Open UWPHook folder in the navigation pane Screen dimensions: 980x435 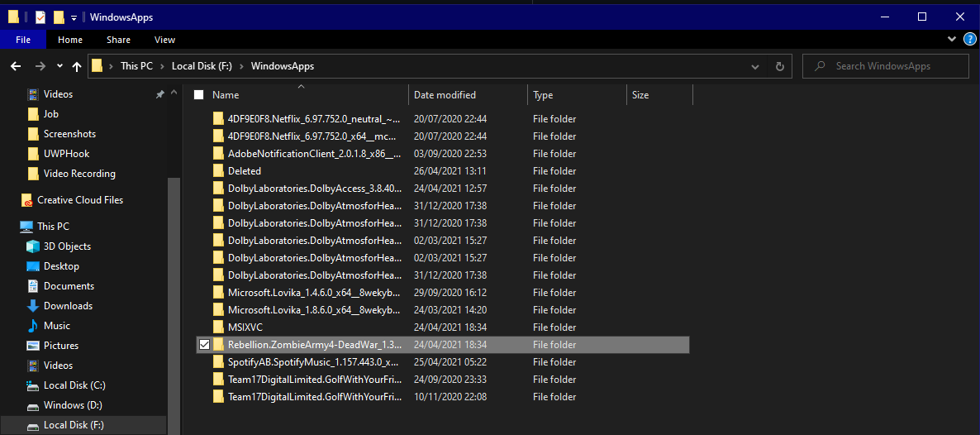coord(66,154)
